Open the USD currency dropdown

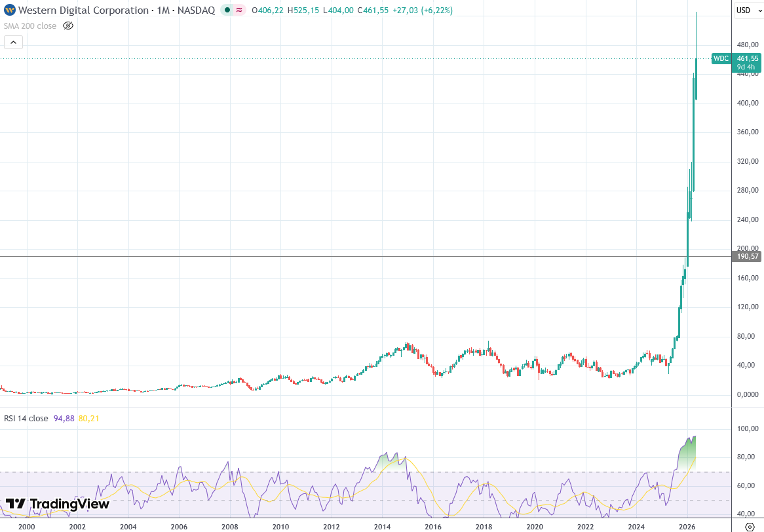749,10
